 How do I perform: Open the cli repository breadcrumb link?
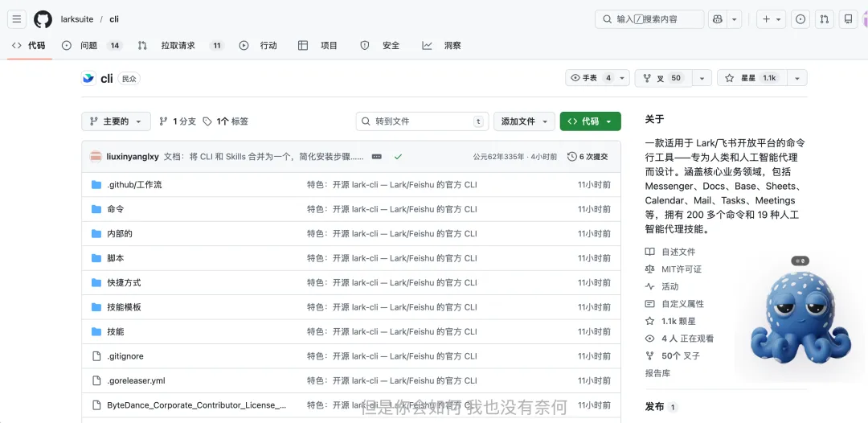coord(114,19)
